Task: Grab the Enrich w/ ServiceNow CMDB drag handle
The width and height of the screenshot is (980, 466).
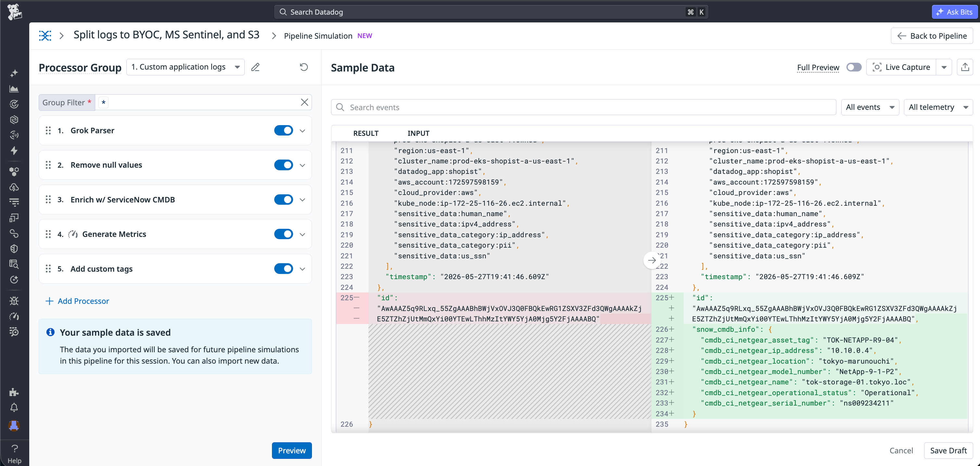Action: tap(48, 200)
